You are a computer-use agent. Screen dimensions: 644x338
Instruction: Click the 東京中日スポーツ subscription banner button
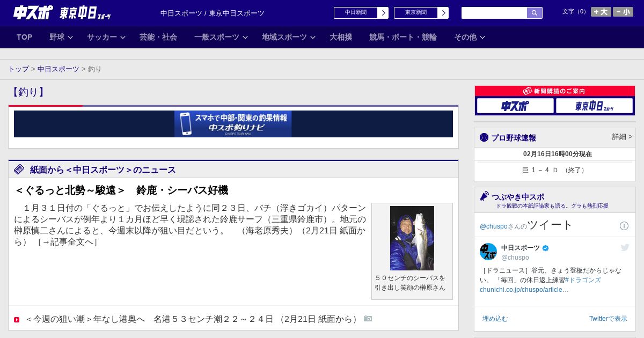tap(594, 106)
